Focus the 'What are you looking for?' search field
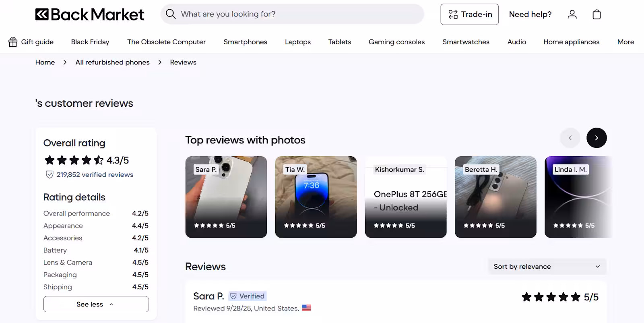The height and width of the screenshot is (323, 644). (292, 14)
